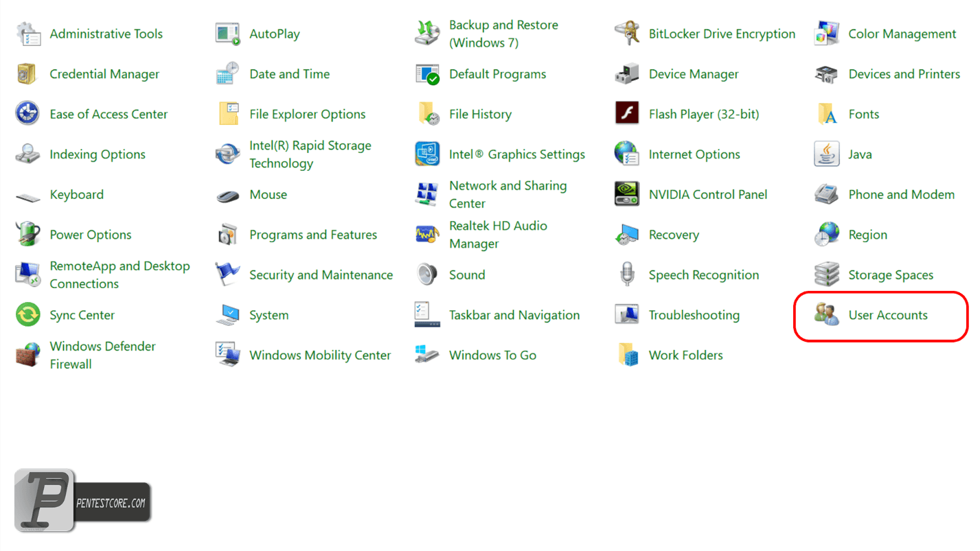Click the Taskbar and Navigation icon
Viewport: 980px width, 551px height.
click(427, 315)
